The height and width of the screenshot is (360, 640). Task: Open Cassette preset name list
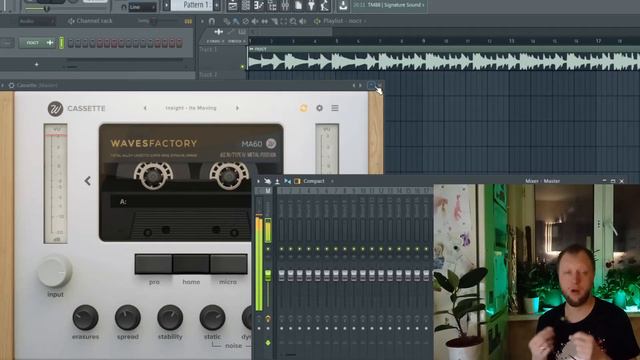(191, 108)
